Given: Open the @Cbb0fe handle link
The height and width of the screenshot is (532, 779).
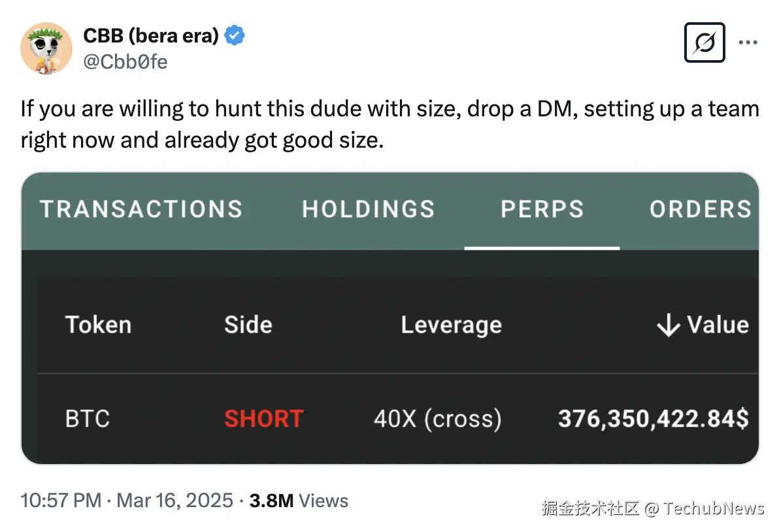Looking at the screenshot, I should point(125,62).
